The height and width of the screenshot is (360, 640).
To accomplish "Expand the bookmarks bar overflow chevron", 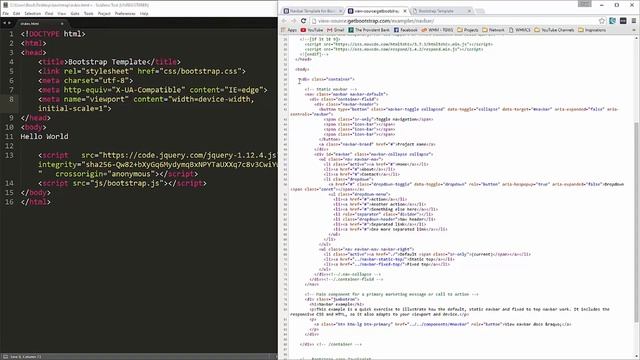I will [x=634, y=30].
